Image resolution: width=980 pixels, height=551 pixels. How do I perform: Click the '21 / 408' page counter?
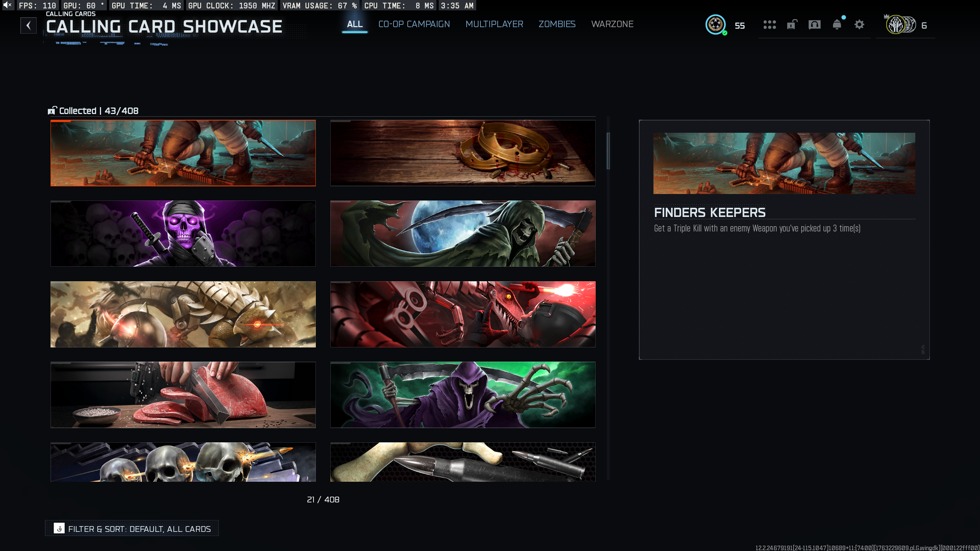(x=323, y=499)
